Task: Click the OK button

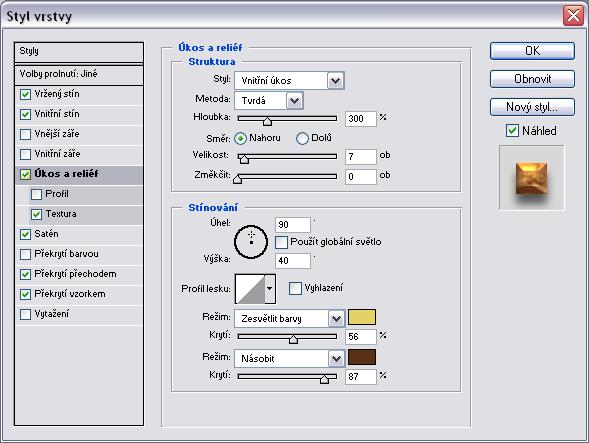Action: point(532,51)
